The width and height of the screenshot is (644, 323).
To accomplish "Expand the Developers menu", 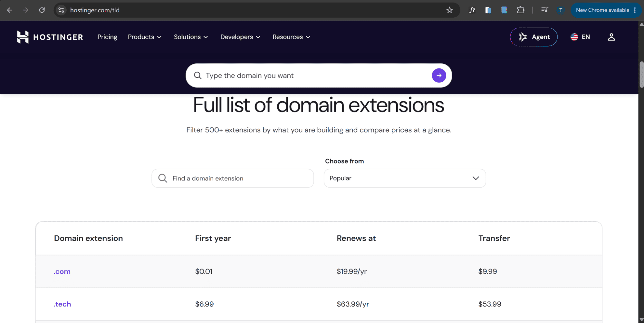I will click(240, 37).
